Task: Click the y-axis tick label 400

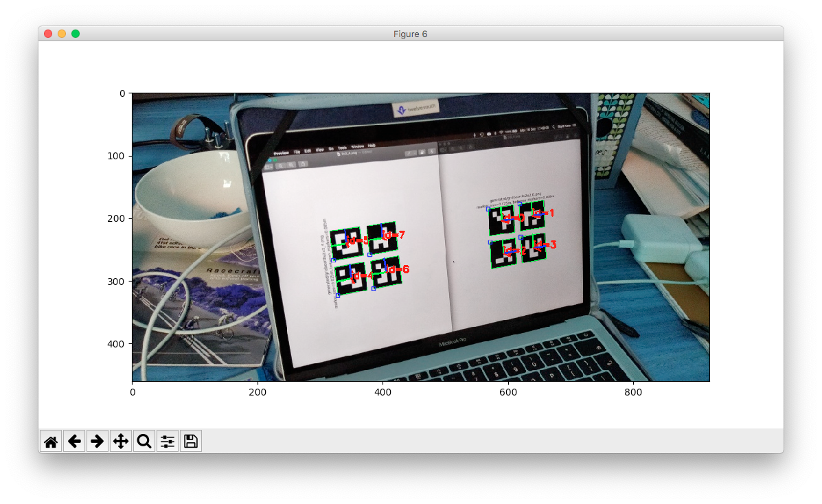Action: [x=116, y=344]
